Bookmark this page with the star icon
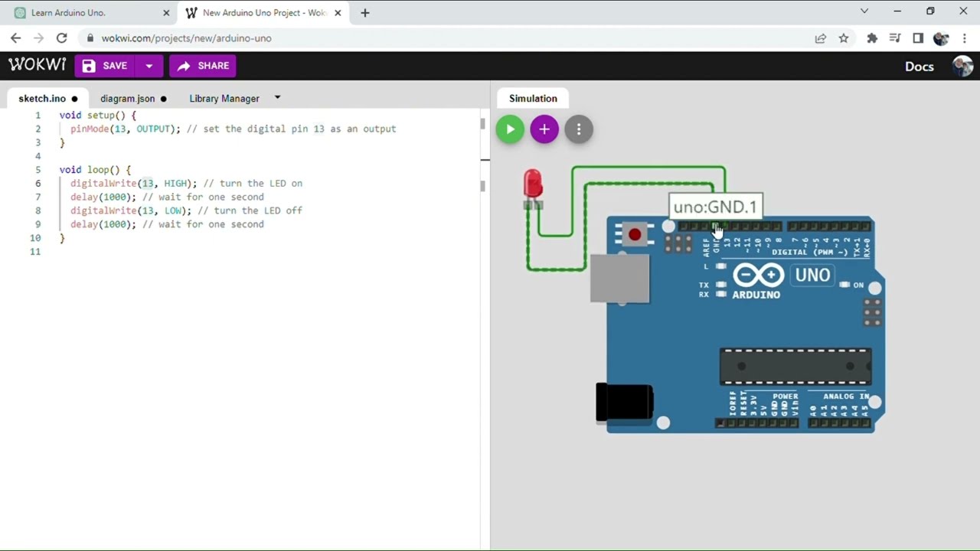Viewport: 980px width, 551px height. (x=844, y=38)
